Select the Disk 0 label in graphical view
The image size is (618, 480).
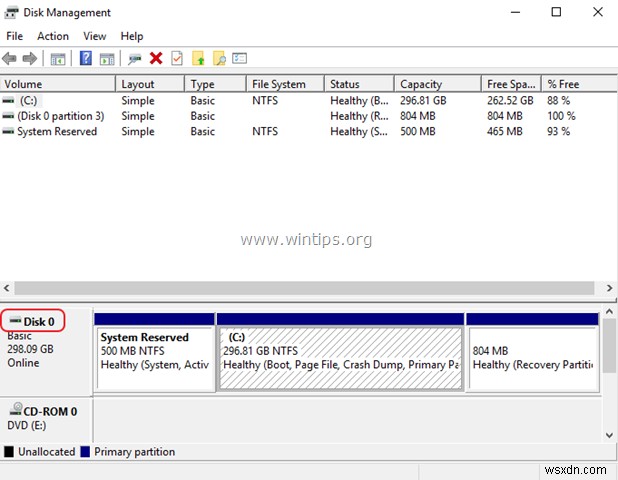click(x=39, y=322)
